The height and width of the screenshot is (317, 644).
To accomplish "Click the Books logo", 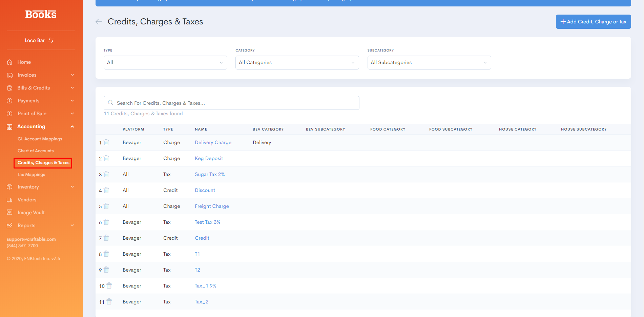I will click(41, 14).
